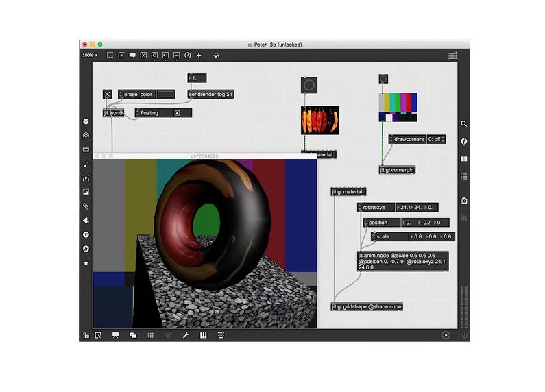Expand the paint bucket color dropdown in toolbar
The height and width of the screenshot is (392, 545).
point(216,56)
